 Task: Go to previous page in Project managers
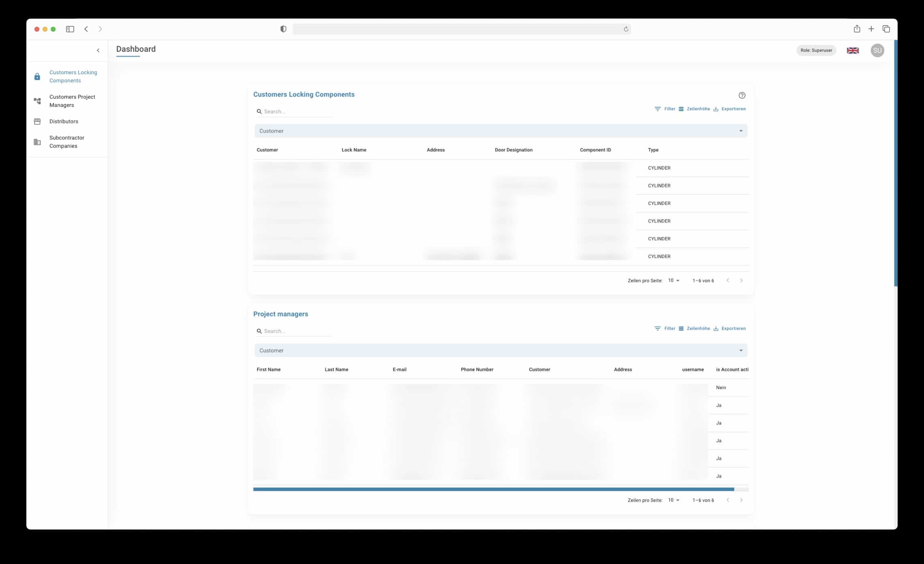(728, 500)
